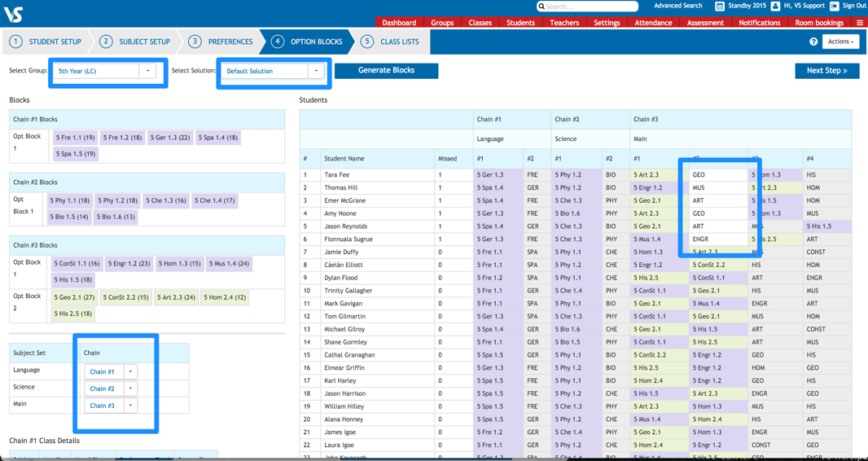The image size is (868, 461).
Task: Click the Sign Out arrow icon
Action: [x=835, y=6]
